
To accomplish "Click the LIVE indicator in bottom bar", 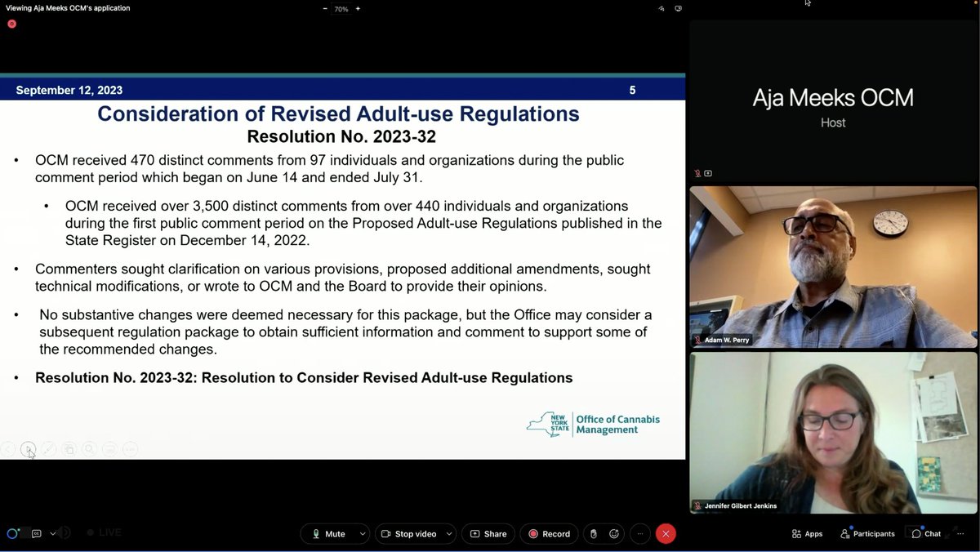I will [104, 532].
